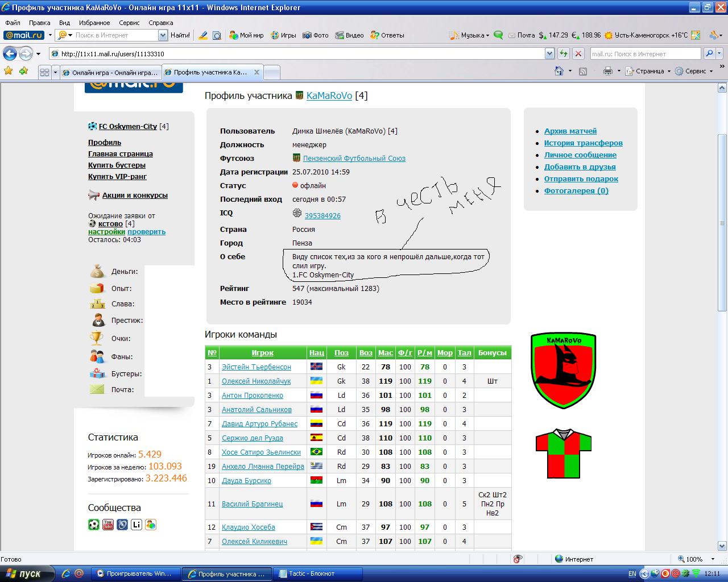This screenshot has height=582, width=728.
Task: Click the Мас column header to sort
Action: pyautogui.click(x=385, y=352)
